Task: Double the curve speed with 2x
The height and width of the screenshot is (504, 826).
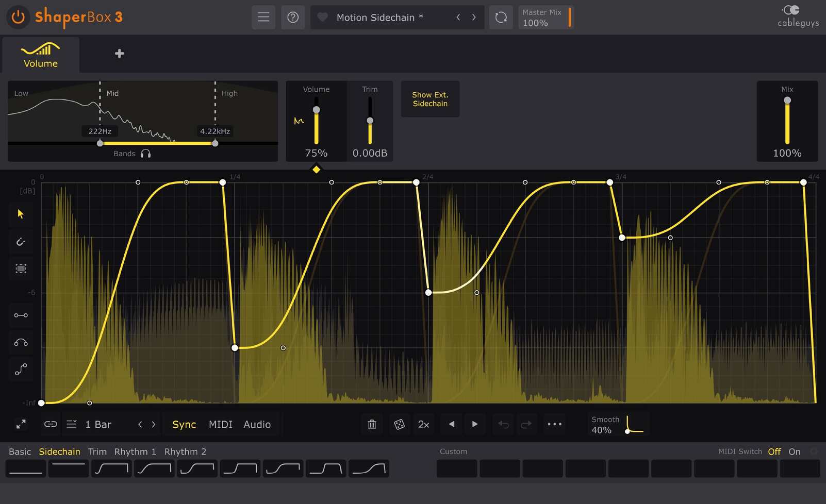Action: [423, 424]
